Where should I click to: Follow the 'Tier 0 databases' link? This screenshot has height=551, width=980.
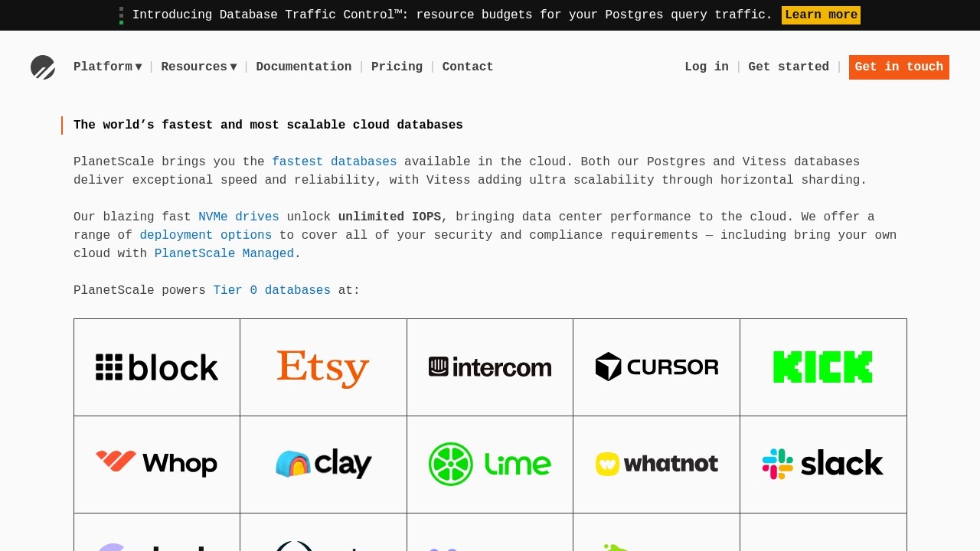click(x=272, y=291)
